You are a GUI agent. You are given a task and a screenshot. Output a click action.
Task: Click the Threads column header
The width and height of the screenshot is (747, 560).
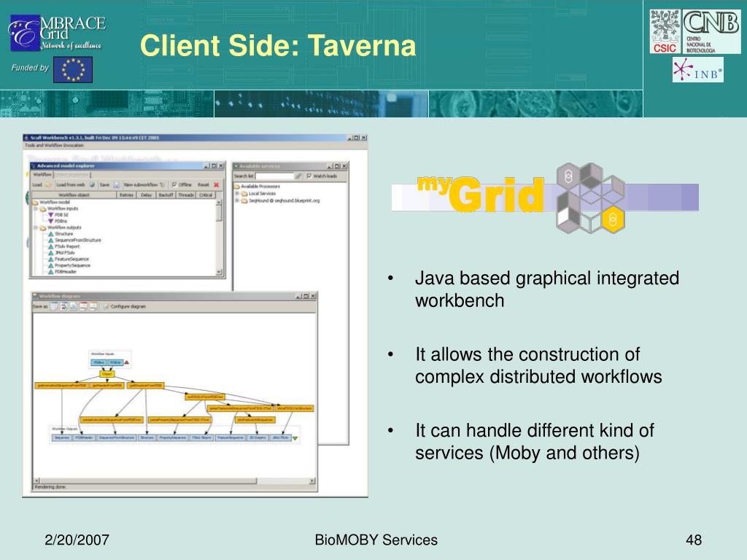click(x=186, y=195)
